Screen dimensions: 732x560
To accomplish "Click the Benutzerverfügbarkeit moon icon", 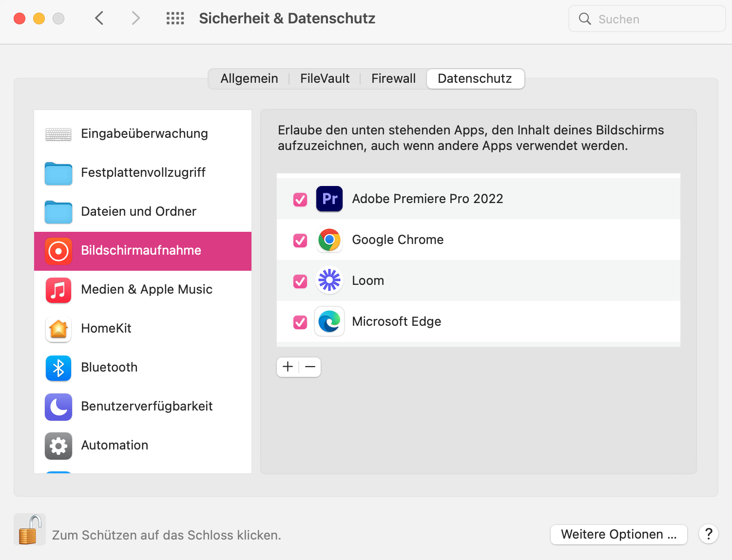I will (58, 407).
